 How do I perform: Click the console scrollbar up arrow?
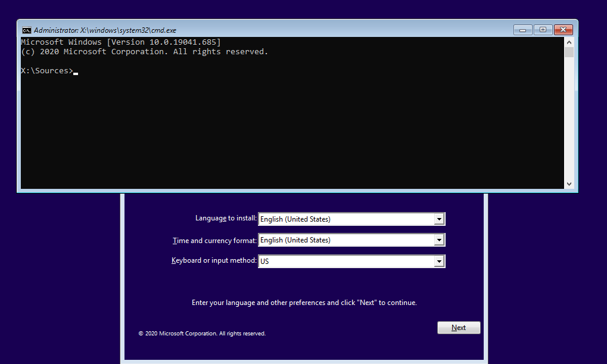pos(569,42)
